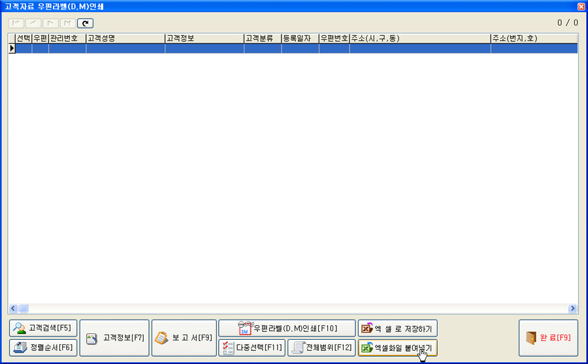Click 완료[F9] exit button
The width and height of the screenshot is (588, 364).
point(548,338)
